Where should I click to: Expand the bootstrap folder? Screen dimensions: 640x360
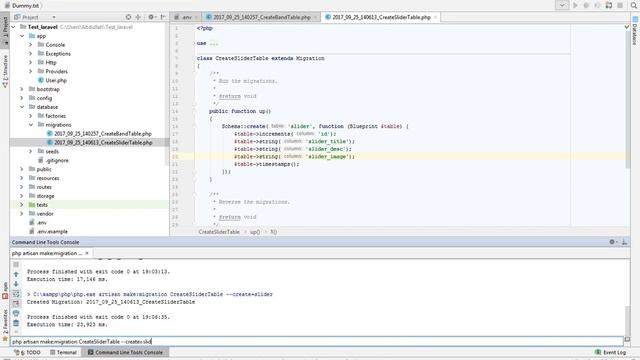pyautogui.click(x=22, y=89)
